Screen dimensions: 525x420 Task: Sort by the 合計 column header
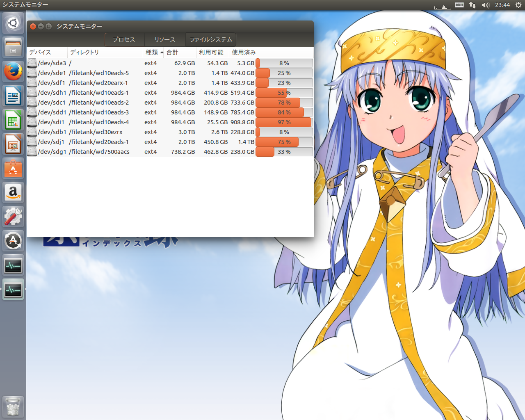[x=180, y=52]
